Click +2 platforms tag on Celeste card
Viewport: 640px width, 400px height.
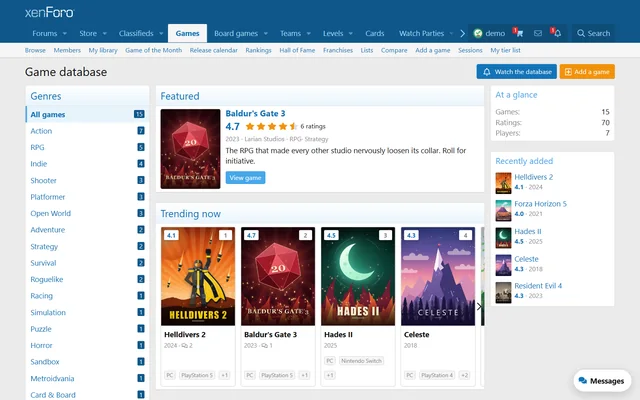(x=464, y=375)
